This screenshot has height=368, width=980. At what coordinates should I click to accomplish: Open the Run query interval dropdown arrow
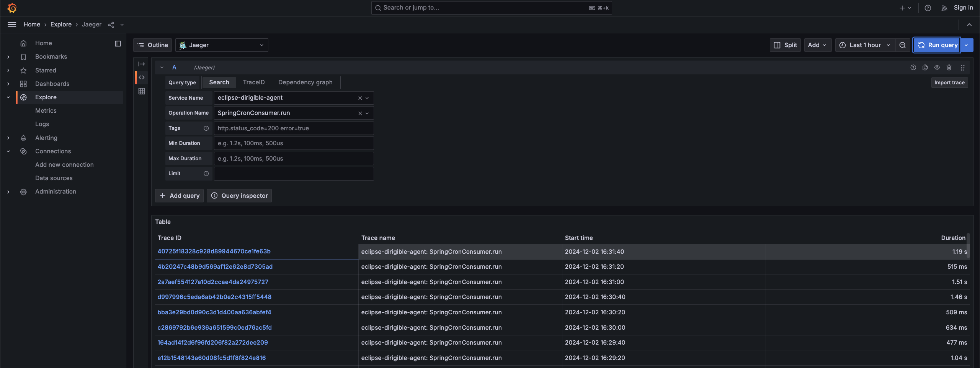tap(967, 45)
